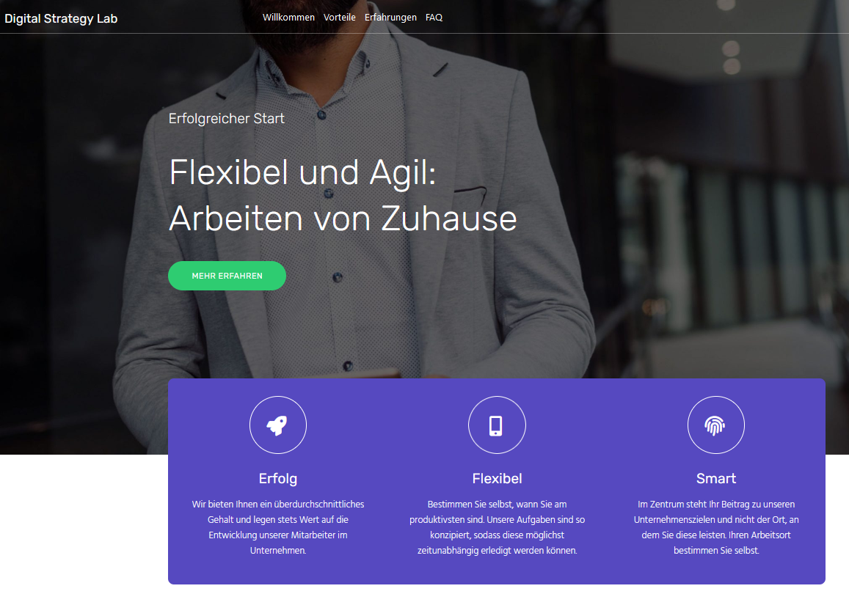This screenshot has width=849, height=616.
Task: Click the Mehr Erfahren button
Action: click(227, 276)
